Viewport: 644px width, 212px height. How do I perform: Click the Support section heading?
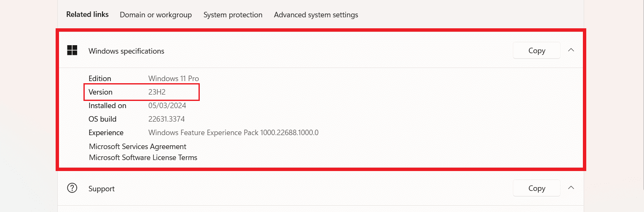click(101, 189)
